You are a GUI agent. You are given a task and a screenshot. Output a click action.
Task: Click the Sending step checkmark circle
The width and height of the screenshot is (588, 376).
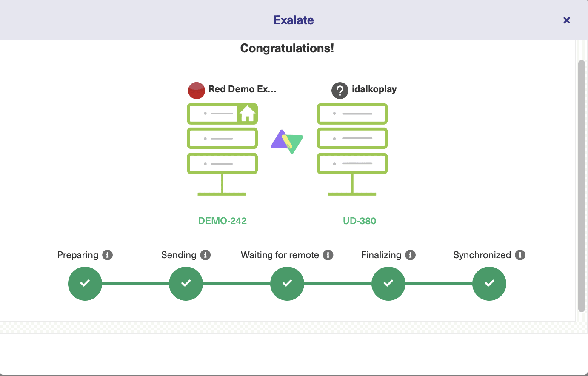click(x=186, y=284)
